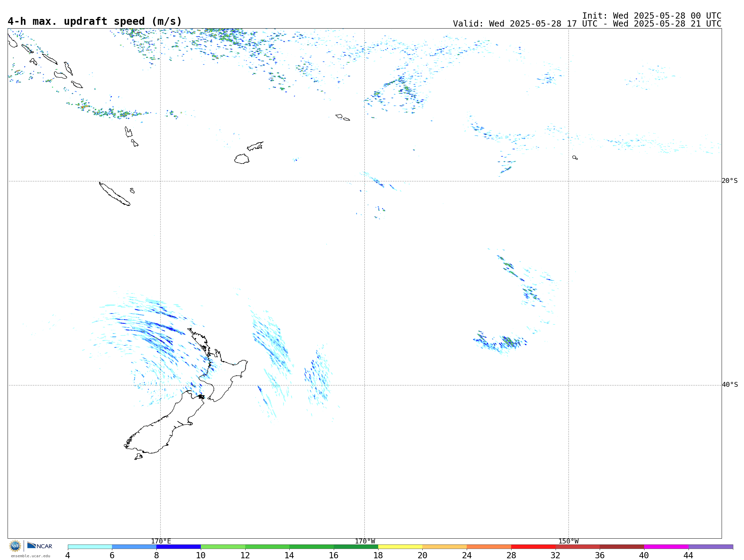Image resolution: width=744 pixels, height=560 pixels.
Task: Click the Fiji Viti Levu island outline
Action: (242, 159)
